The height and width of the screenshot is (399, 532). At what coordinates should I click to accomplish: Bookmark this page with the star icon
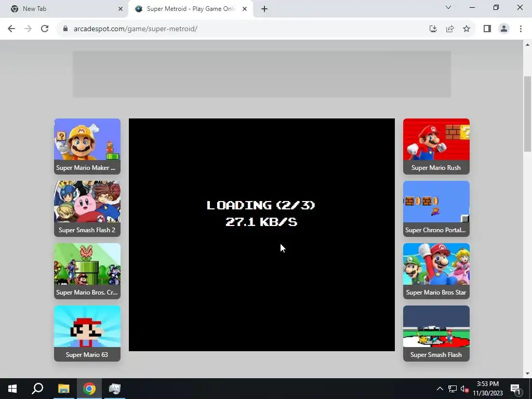pos(467,29)
